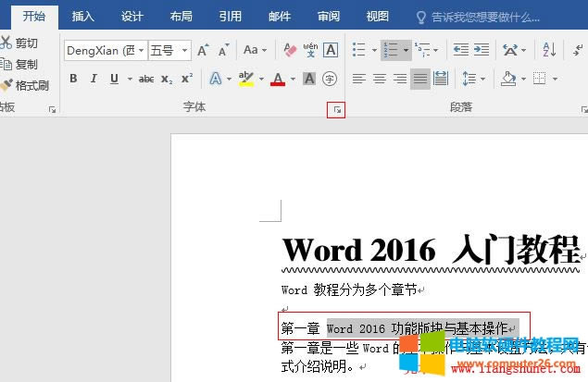The image size is (588, 382).
Task: Increase the paragraph indent
Action: coord(481,50)
